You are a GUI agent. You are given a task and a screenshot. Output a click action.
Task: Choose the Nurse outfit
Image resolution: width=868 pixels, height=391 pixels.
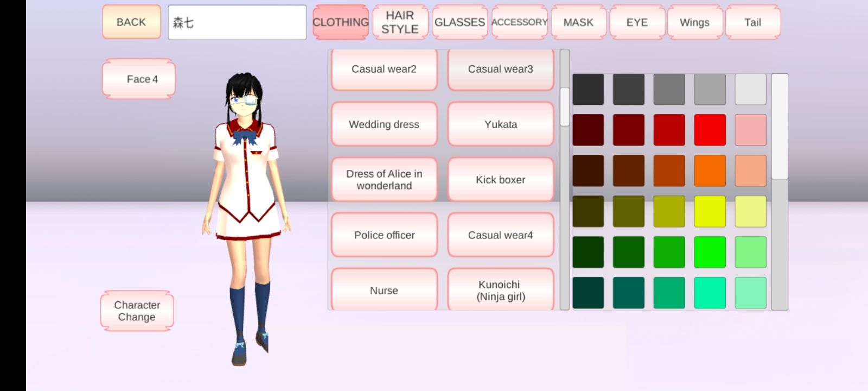[x=384, y=291]
